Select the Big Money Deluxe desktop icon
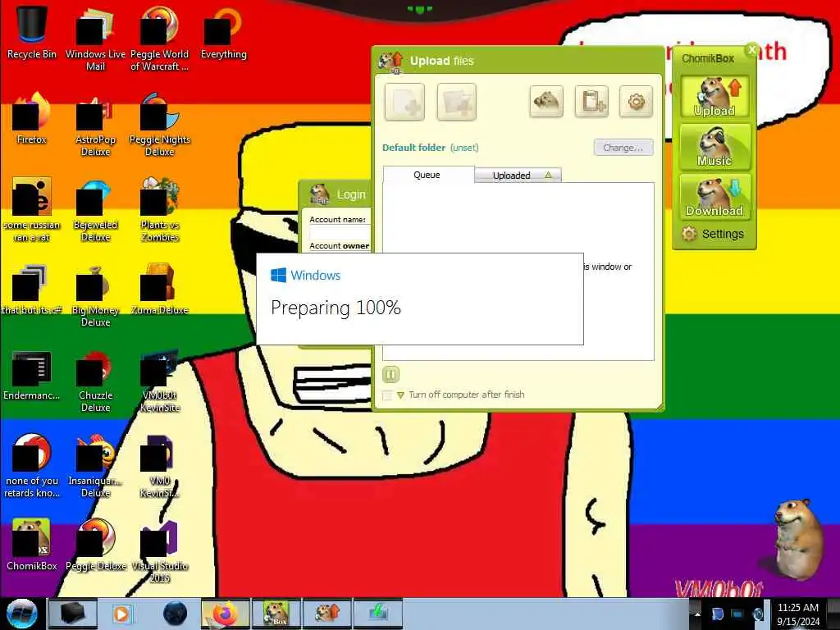The width and height of the screenshot is (840, 630). pos(95,294)
